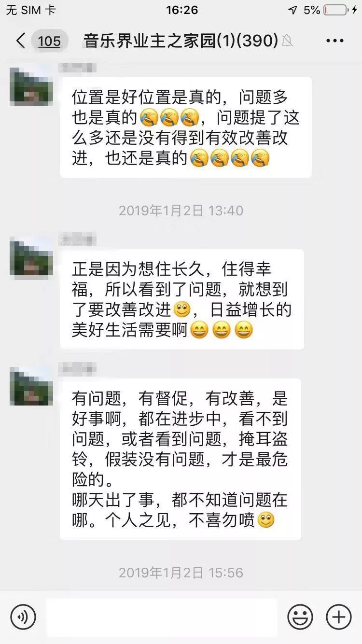Image resolution: width=362 pixels, height=644 pixels.
Task: Tap the first sender's avatar
Action: coord(31,86)
